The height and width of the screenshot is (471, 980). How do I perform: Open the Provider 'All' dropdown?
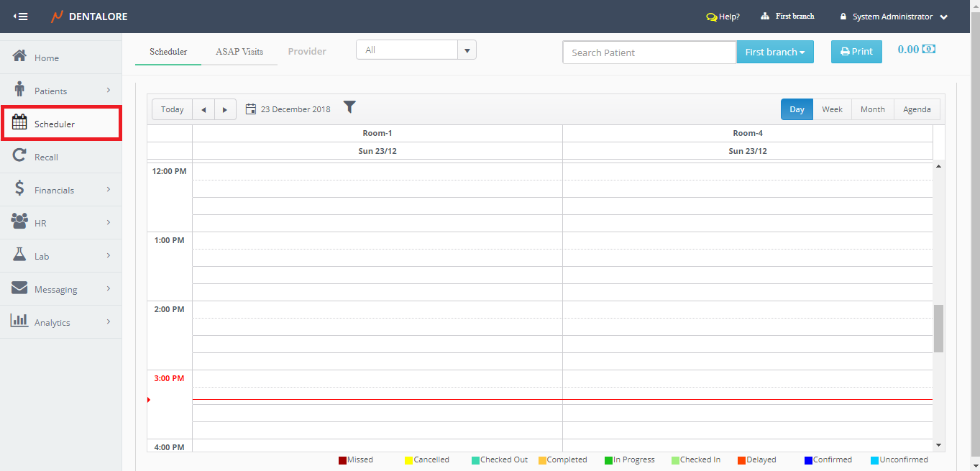[x=467, y=50]
